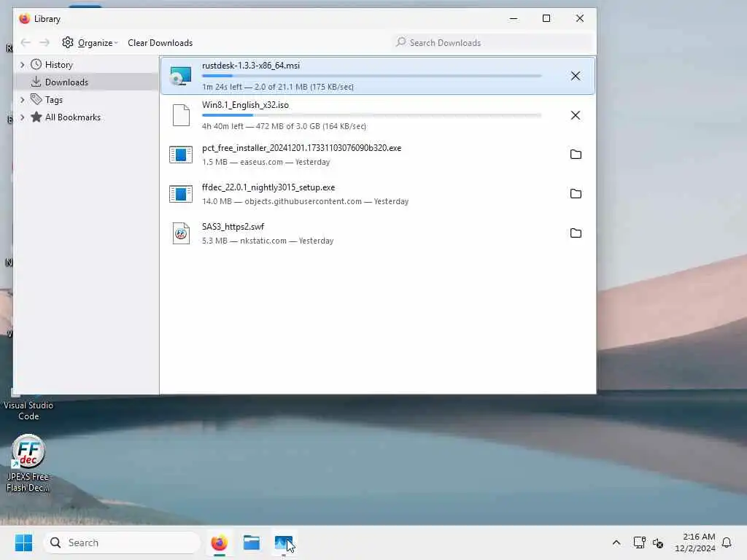Image resolution: width=747 pixels, height=560 pixels.
Task: Go forward with the right arrow
Action: click(44, 43)
